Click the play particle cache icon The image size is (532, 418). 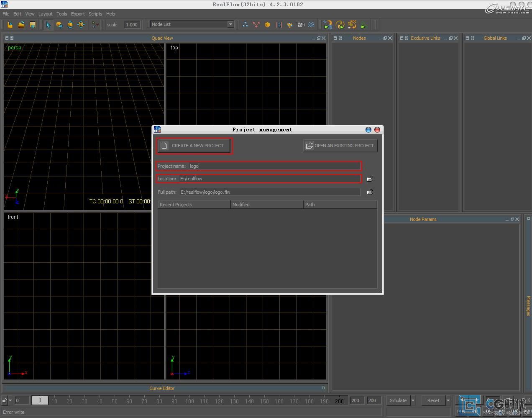point(328,25)
